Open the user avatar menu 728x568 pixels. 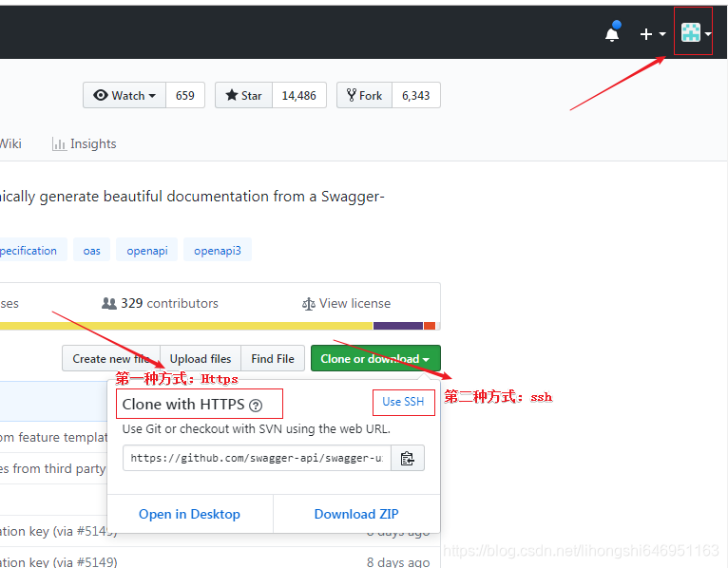click(696, 33)
